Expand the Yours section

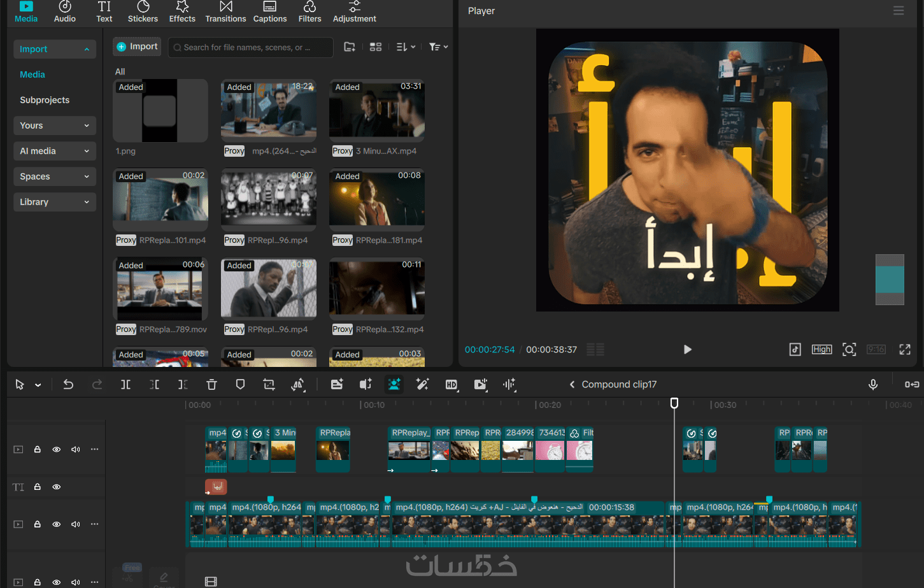(x=55, y=125)
